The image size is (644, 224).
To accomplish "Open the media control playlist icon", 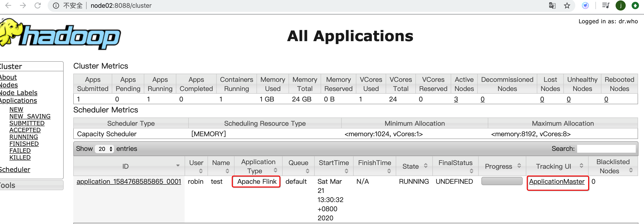I will pyautogui.click(x=606, y=5).
